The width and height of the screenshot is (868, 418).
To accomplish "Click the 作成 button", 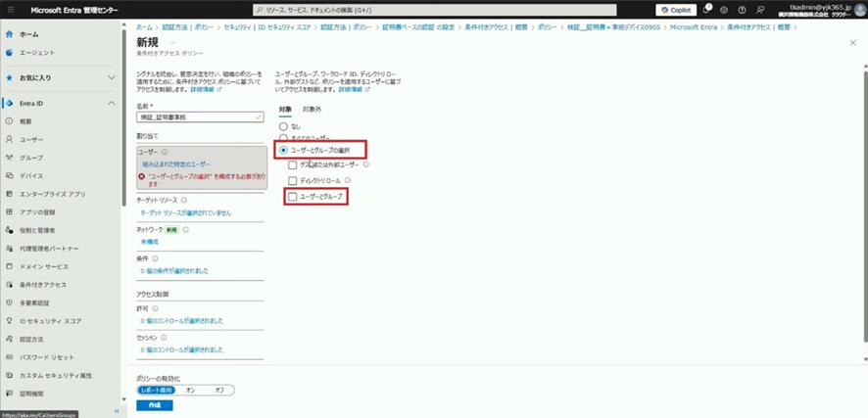I will pyautogui.click(x=154, y=405).
